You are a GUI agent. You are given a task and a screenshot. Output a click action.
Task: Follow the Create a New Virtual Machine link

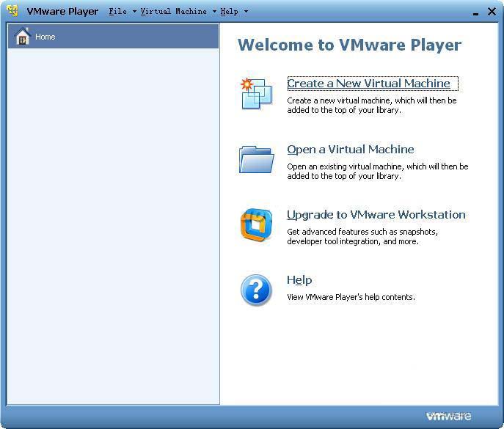coord(368,84)
